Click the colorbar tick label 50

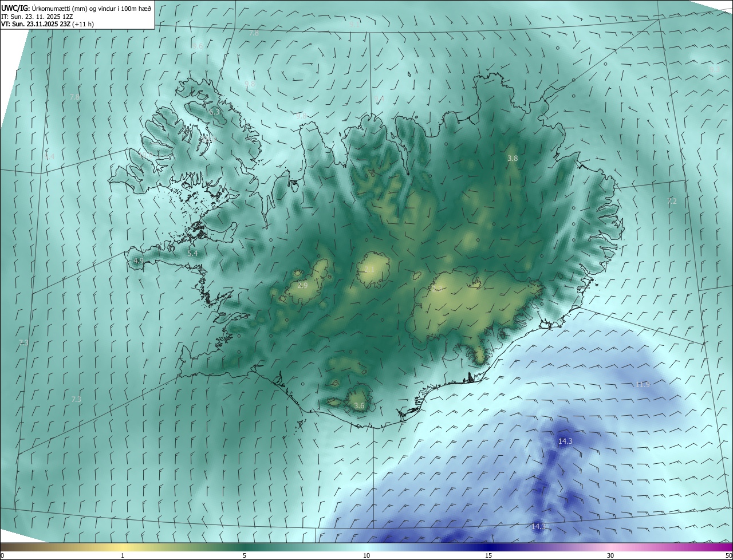pyautogui.click(x=728, y=555)
